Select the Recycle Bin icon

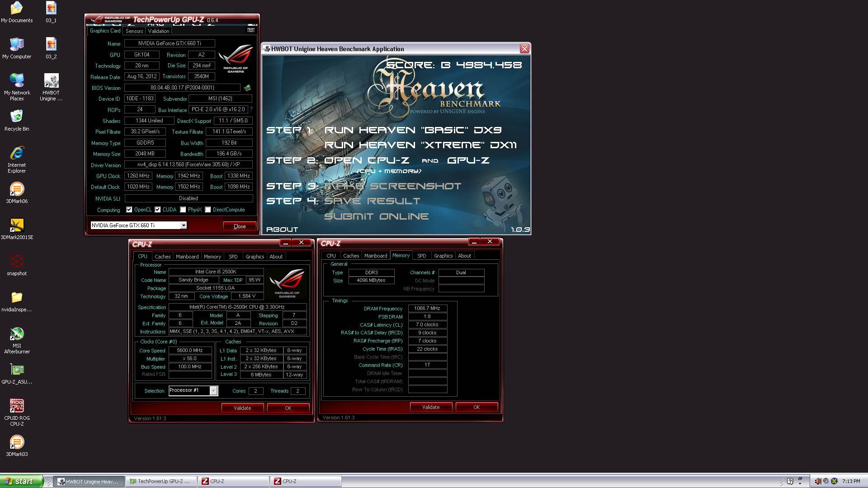tap(17, 120)
